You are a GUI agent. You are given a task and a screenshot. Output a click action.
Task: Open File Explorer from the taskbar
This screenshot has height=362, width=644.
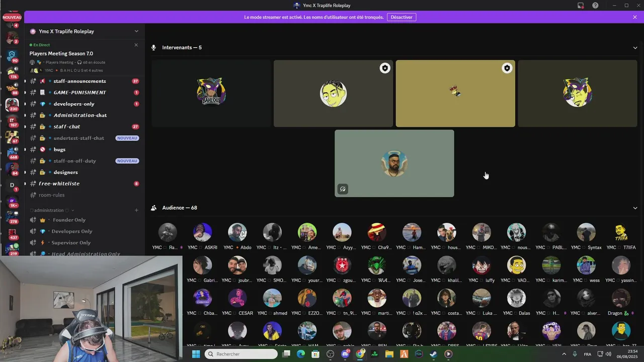pyautogui.click(x=389, y=354)
